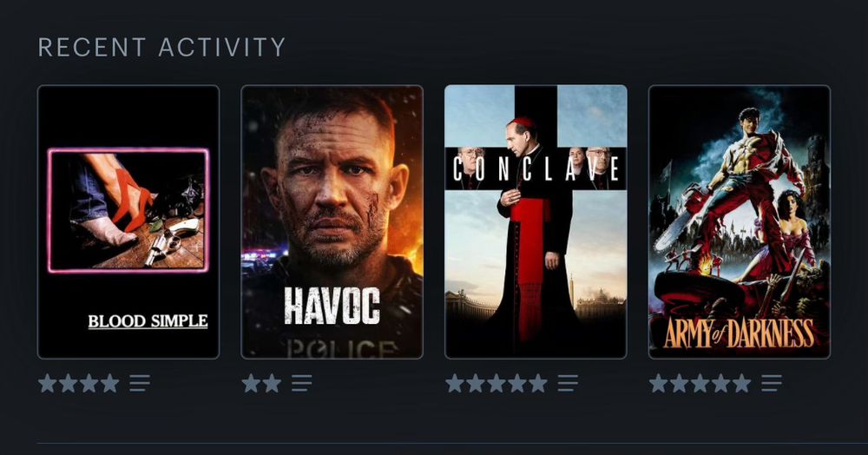Screen dimensions: 868x455
Task: Open the Recent Activity section heading
Action: [x=161, y=48]
